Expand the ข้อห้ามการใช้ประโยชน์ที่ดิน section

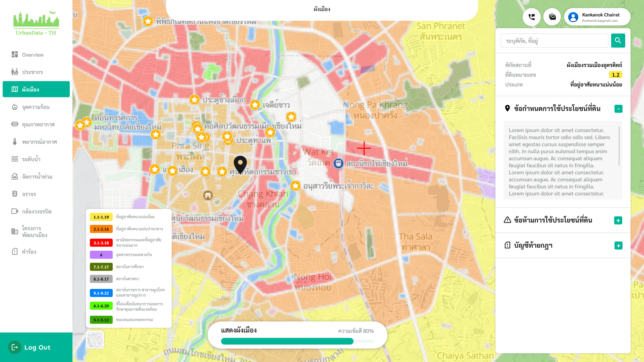tap(618, 220)
